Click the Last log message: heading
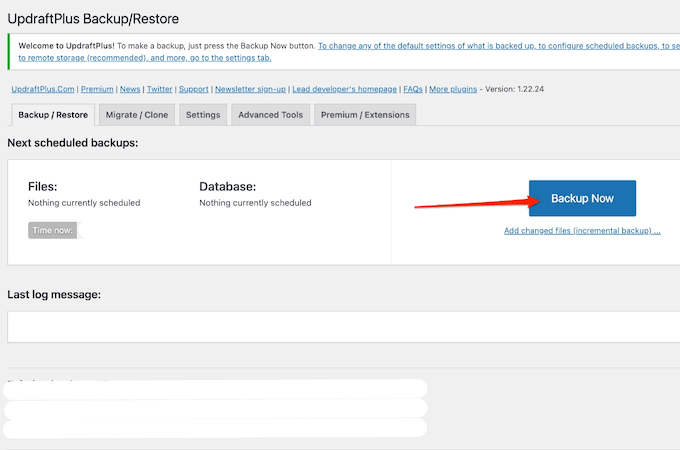This screenshot has height=450, width=680. click(x=54, y=294)
